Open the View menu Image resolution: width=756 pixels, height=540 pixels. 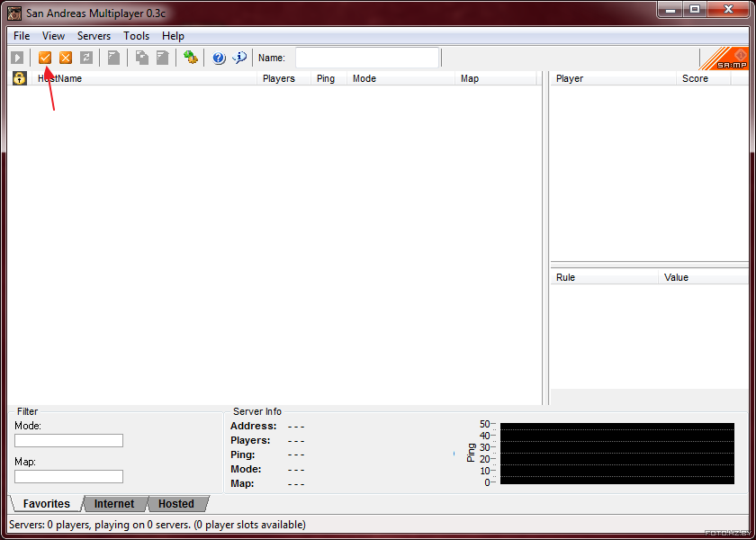(53, 36)
